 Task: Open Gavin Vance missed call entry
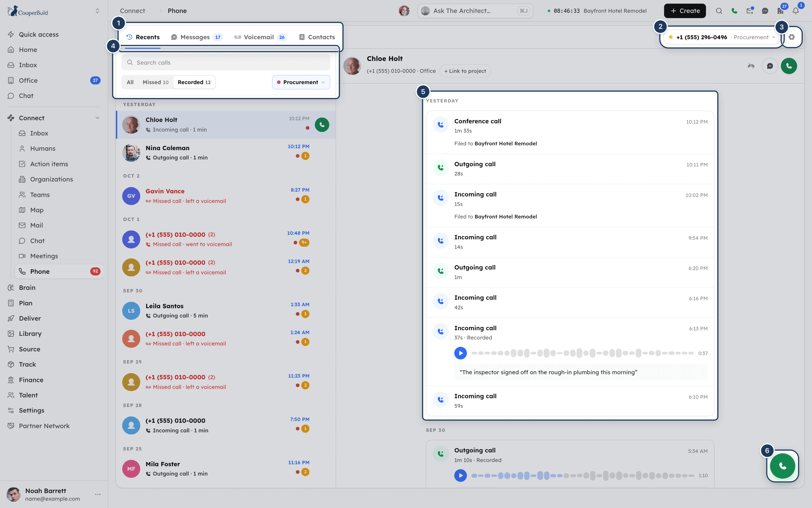click(226, 196)
